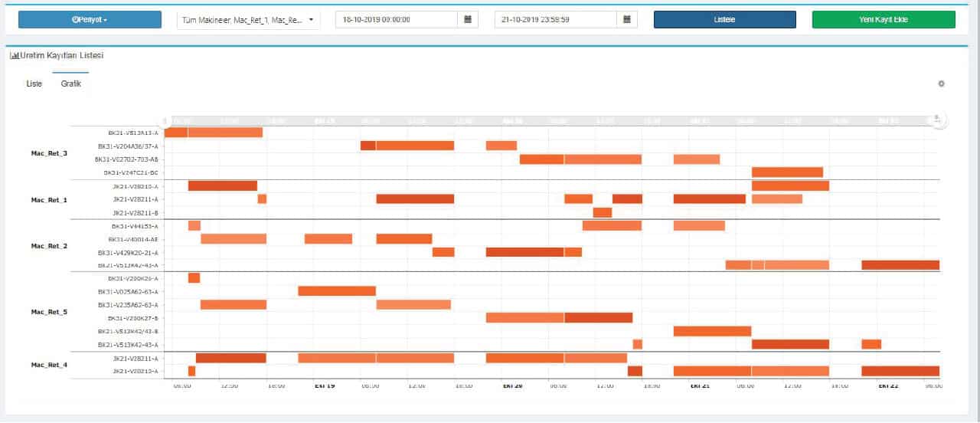
Task: Select the Mac_Ret_3 machine group label
Action: 49,153
